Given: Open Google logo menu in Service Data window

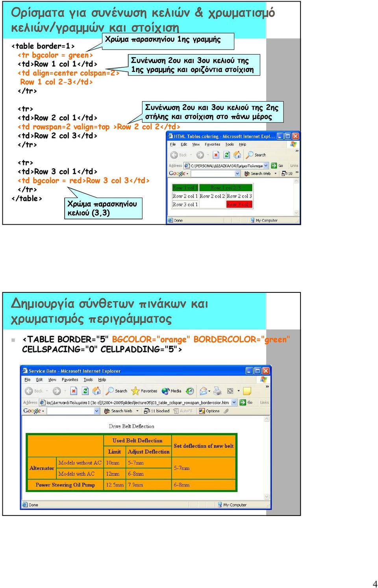Looking at the screenshot, I should (x=34, y=411).
